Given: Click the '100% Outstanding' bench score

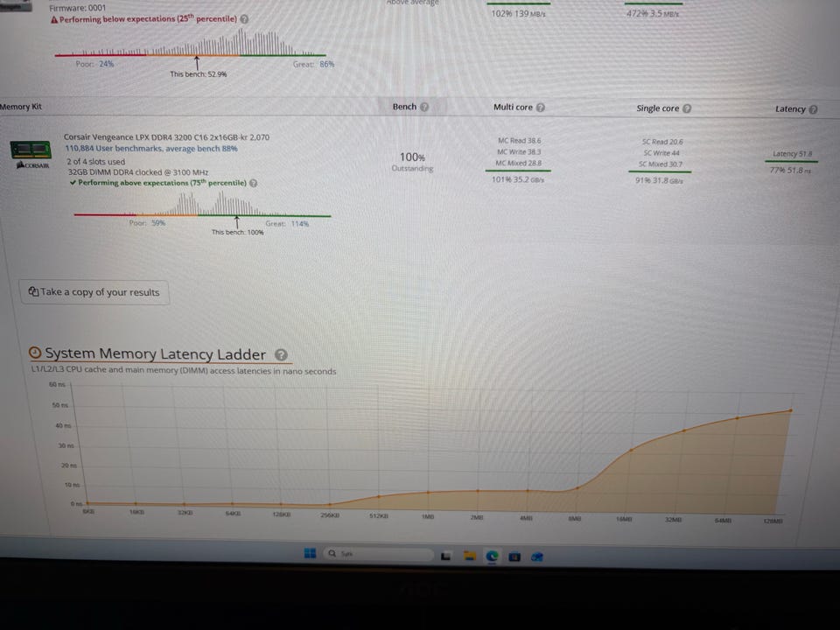Looking at the screenshot, I should point(412,162).
